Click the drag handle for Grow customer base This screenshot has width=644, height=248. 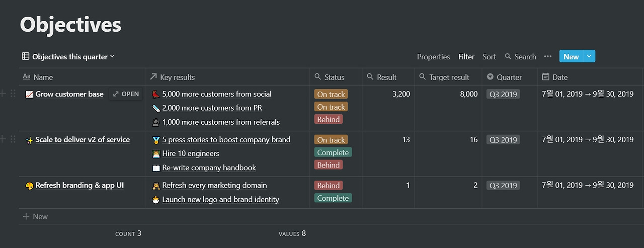click(x=13, y=94)
